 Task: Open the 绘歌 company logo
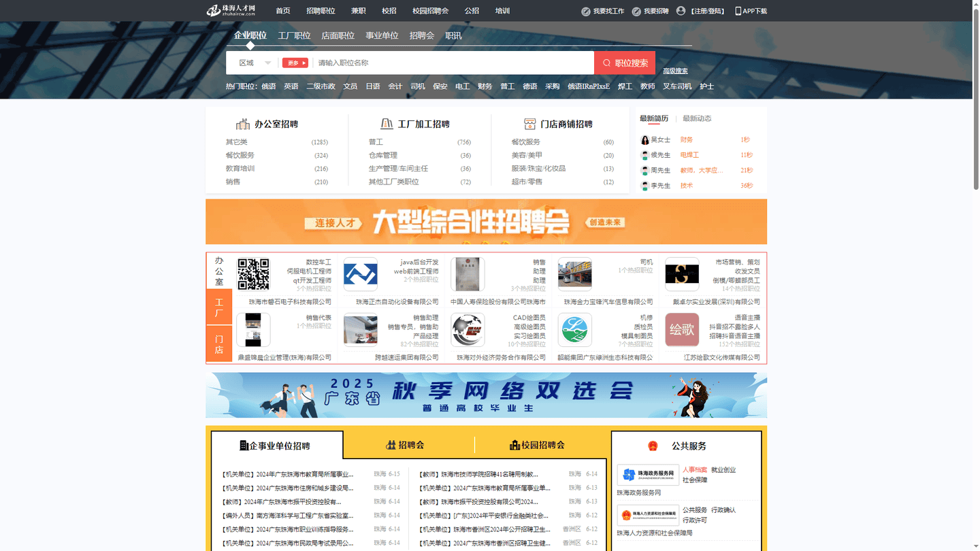pos(682,330)
